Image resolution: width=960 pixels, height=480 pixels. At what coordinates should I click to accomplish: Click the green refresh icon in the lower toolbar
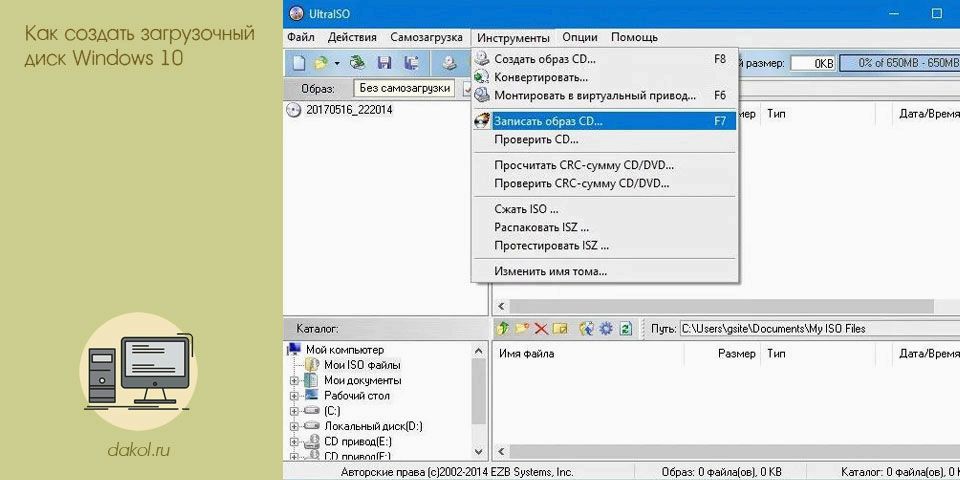pos(625,329)
